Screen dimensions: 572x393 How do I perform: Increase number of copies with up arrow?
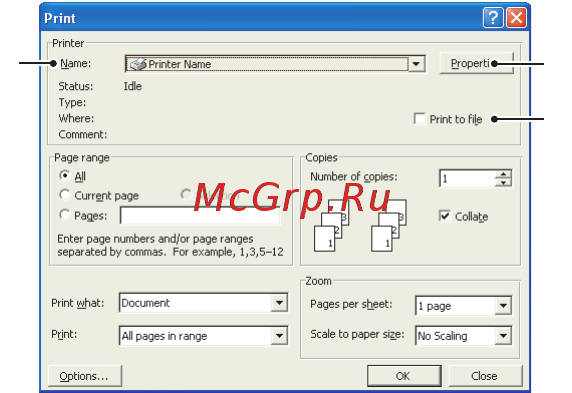[503, 174]
